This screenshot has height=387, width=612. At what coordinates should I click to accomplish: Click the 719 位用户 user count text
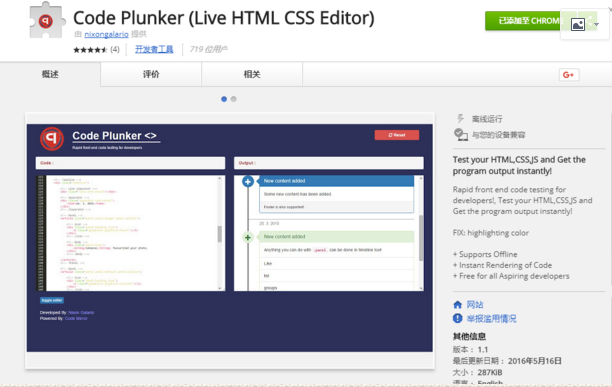[208, 49]
